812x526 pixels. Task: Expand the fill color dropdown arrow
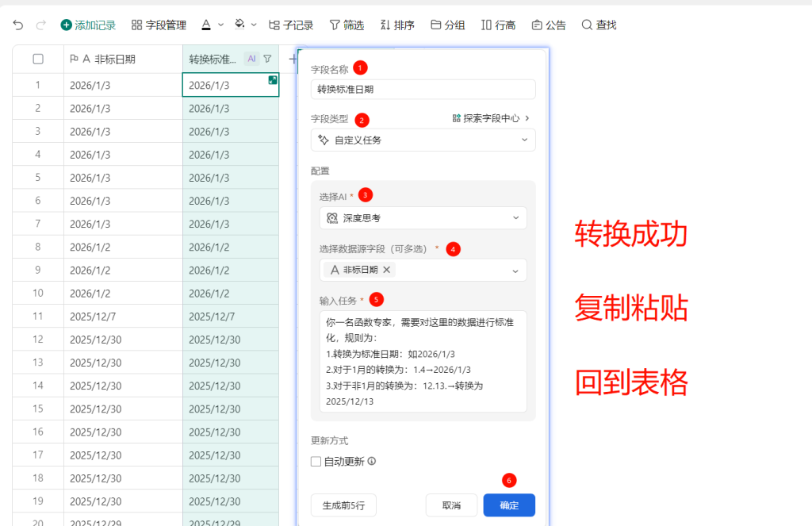254,25
